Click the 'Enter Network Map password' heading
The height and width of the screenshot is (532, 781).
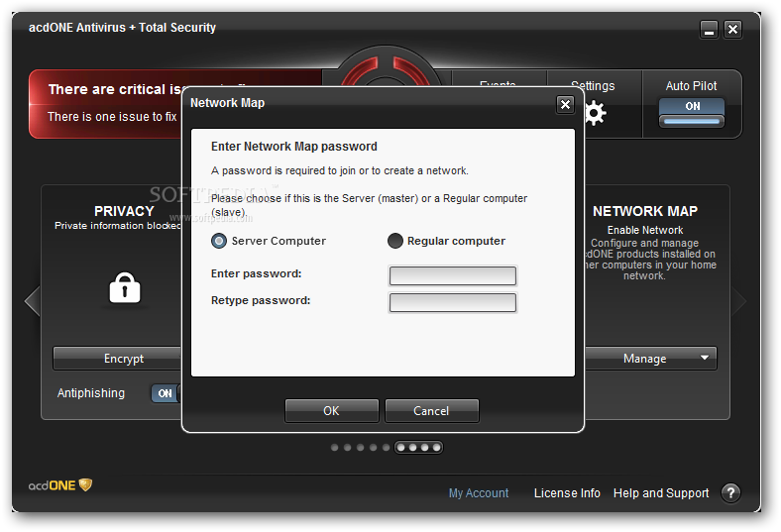click(294, 147)
